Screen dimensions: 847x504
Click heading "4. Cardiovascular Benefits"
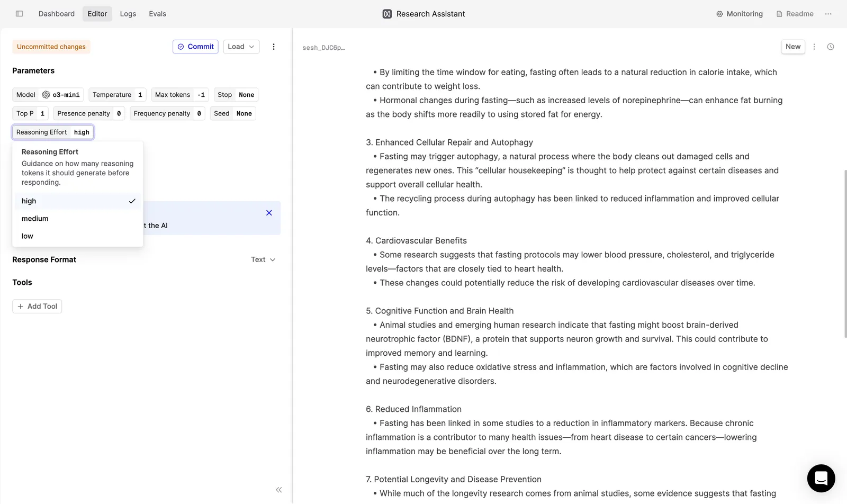tap(416, 241)
